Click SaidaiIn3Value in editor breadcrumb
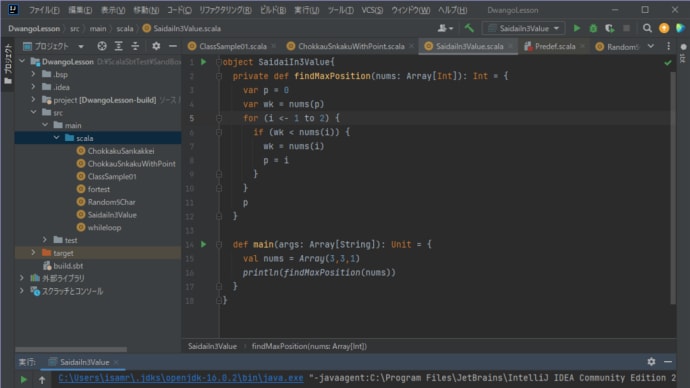690x388 pixels. click(212, 346)
